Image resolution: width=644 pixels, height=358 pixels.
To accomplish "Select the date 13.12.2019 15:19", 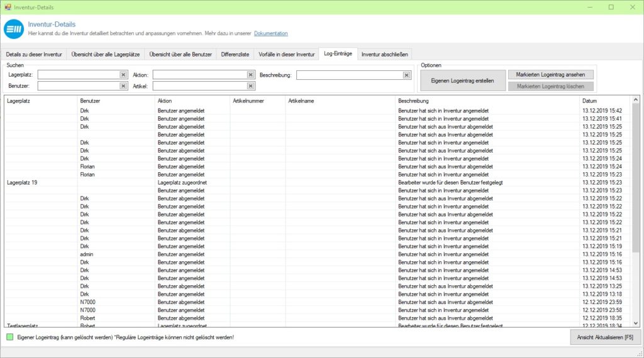I will pos(602,246).
